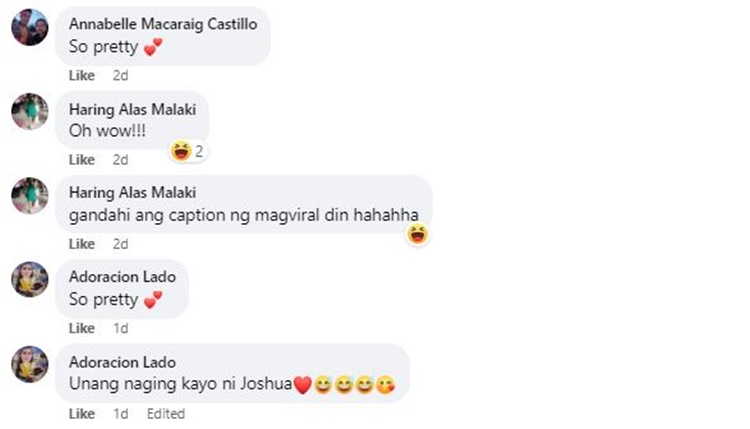This screenshot has width=750, height=429.
Task: Click Adoracion Lado name above So pretty
Action: pyautogui.click(x=122, y=276)
